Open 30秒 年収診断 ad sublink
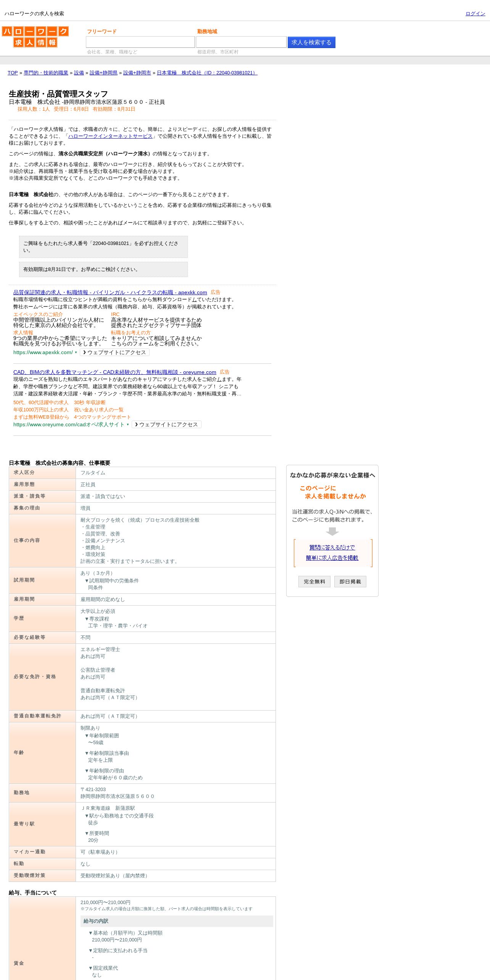The width and height of the screenshot is (490, 980). point(90,403)
